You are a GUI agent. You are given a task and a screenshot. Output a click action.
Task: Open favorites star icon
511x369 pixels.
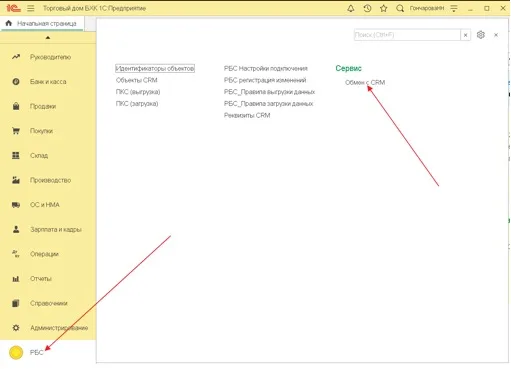(x=384, y=8)
